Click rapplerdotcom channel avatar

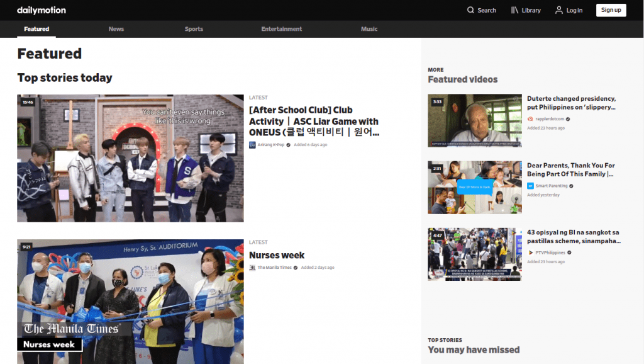(x=530, y=119)
